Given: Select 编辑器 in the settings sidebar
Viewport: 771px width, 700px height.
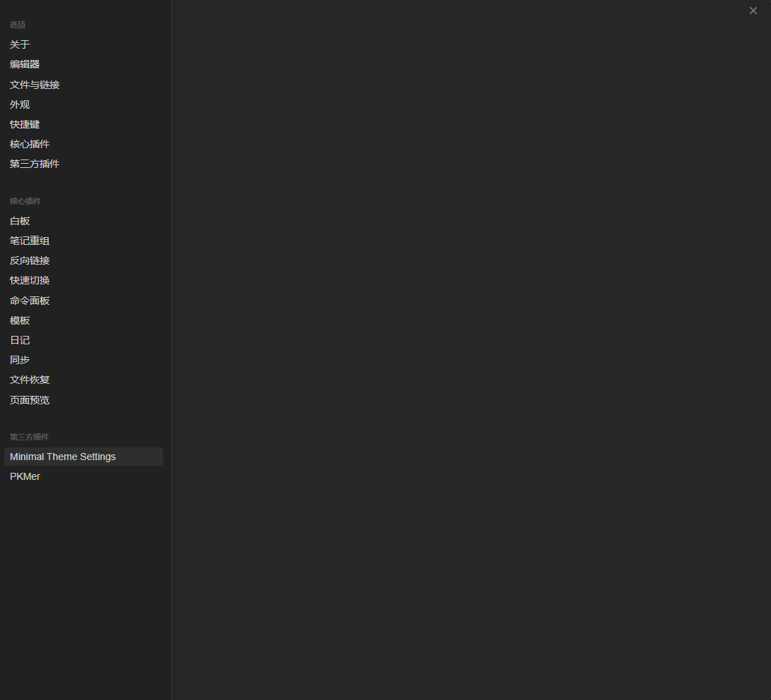Looking at the screenshot, I should pos(25,64).
